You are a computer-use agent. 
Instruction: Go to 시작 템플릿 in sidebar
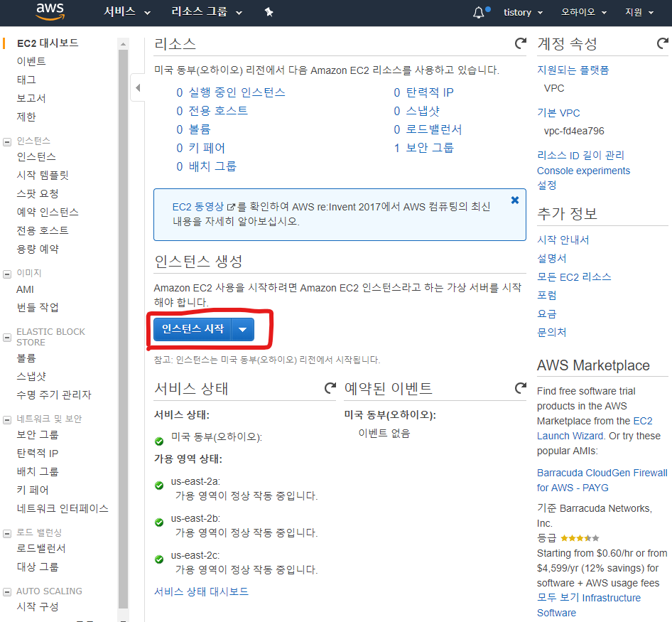pos(43,175)
